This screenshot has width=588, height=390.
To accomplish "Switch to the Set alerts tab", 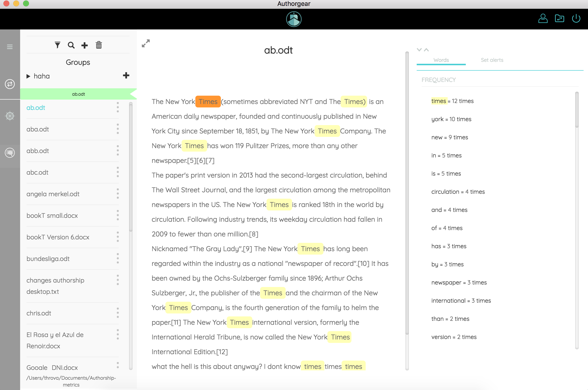I will [x=492, y=60].
